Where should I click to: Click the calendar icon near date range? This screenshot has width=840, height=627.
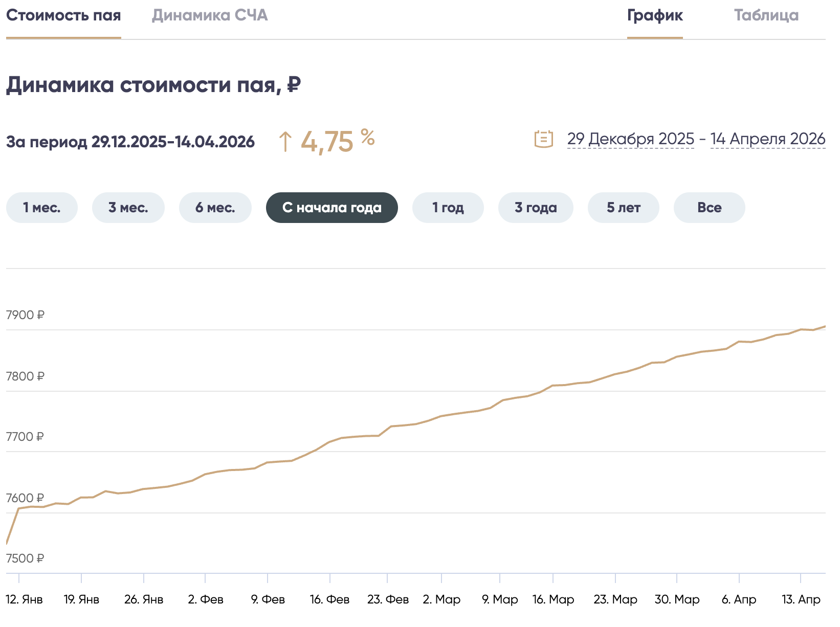[543, 139]
